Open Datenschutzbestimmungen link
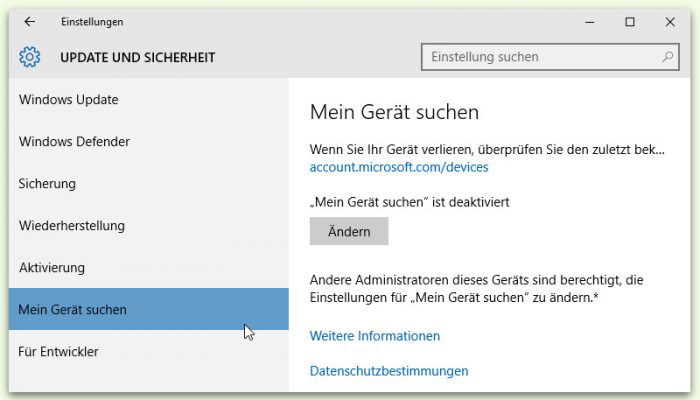 [x=389, y=371]
